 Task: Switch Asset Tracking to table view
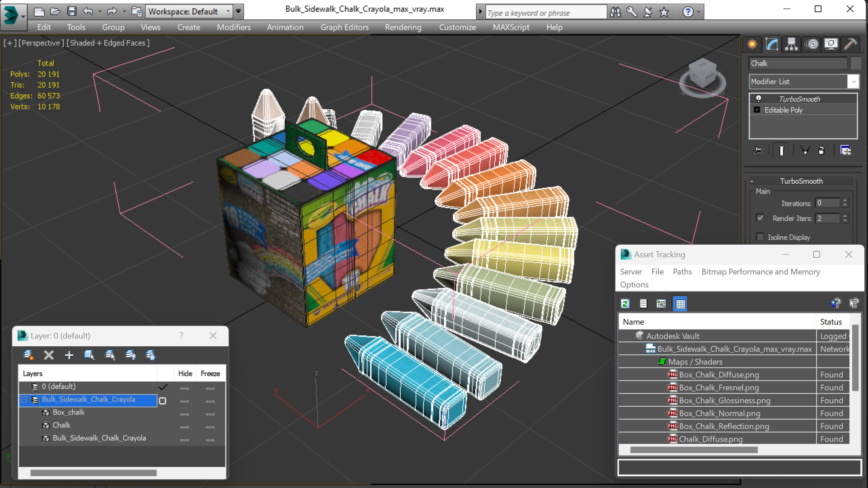[680, 304]
